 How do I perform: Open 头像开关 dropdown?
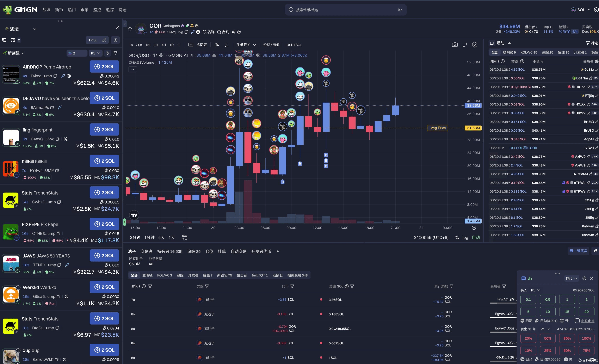[x=246, y=45]
